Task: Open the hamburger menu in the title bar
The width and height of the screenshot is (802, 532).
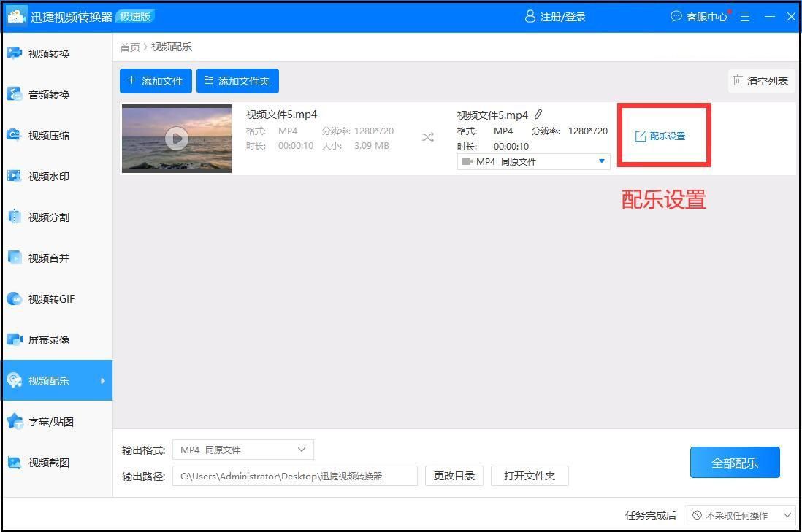Action: (x=744, y=16)
